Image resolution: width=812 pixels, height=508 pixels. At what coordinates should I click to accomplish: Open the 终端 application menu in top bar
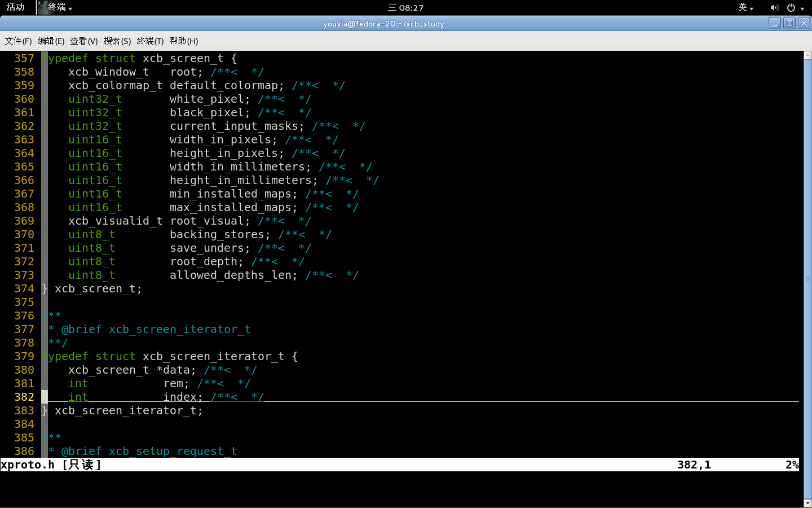[x=56, y=7]
